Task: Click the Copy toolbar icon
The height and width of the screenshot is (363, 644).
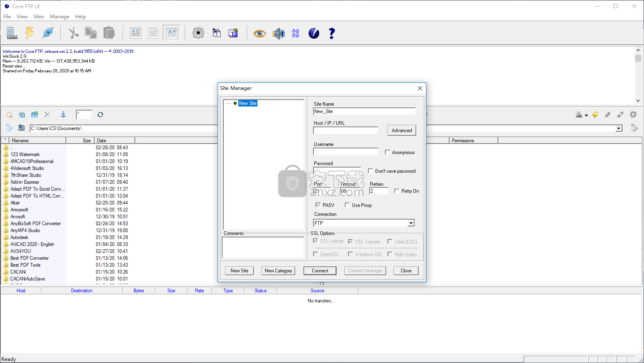Action: [x=91, y=33]
